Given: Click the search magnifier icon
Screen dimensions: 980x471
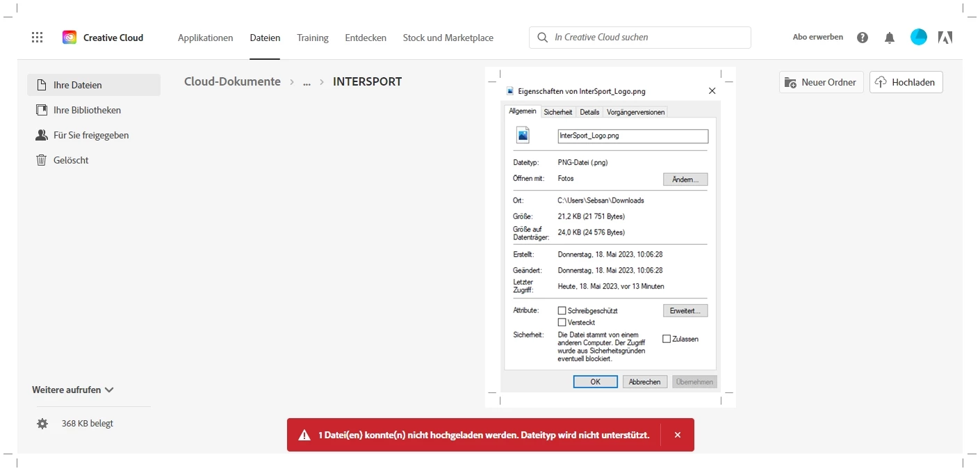Looking at the screenshot, I should (542, 38).
